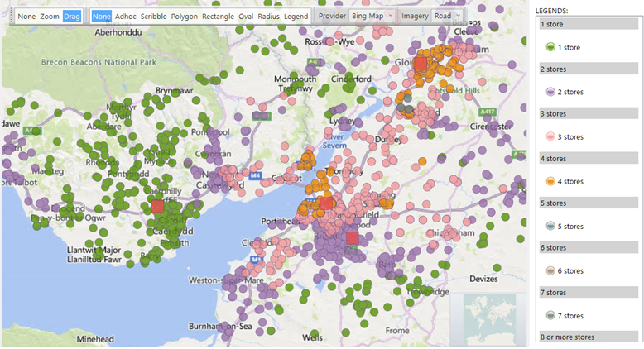
Task: Select the 3 stores legend group header
Action: tap(589, 113)
